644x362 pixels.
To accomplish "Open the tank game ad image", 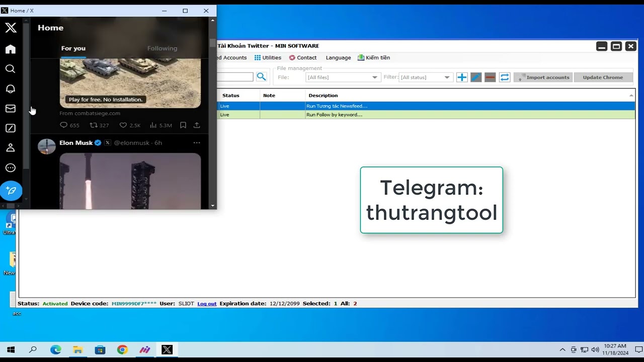I will click(x=130, y=83).
